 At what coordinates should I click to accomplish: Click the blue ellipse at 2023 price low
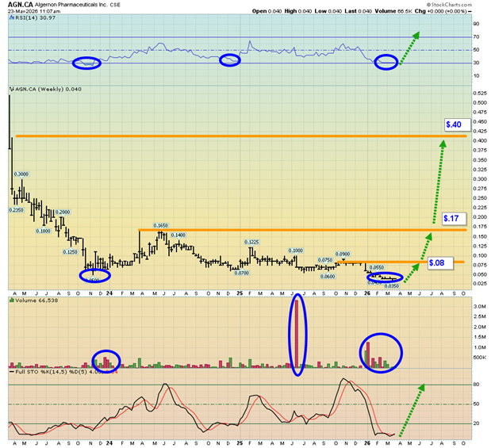(x=95, y=275)
